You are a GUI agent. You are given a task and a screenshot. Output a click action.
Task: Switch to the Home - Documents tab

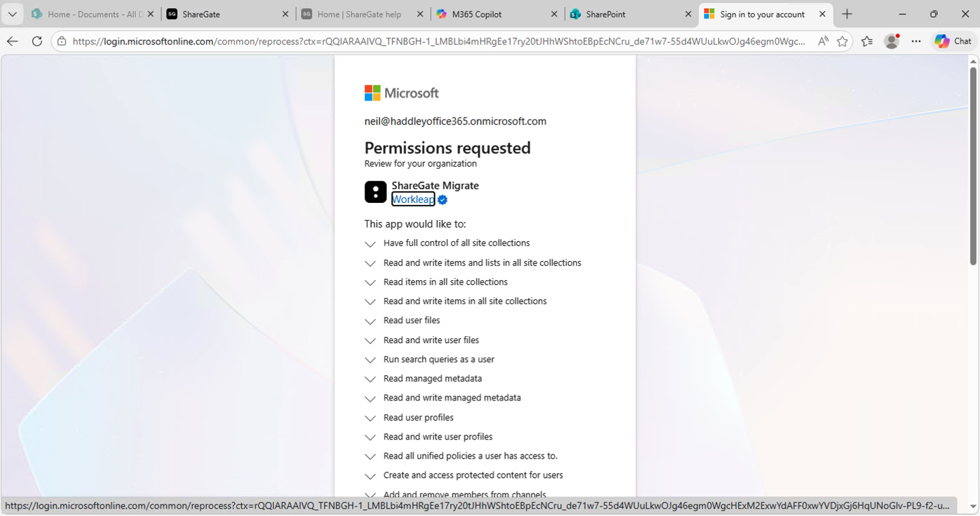(92, 14)
